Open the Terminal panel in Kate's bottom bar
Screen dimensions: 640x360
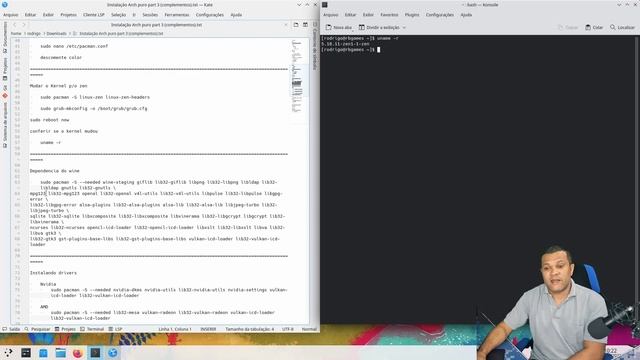tap(92, 329)
